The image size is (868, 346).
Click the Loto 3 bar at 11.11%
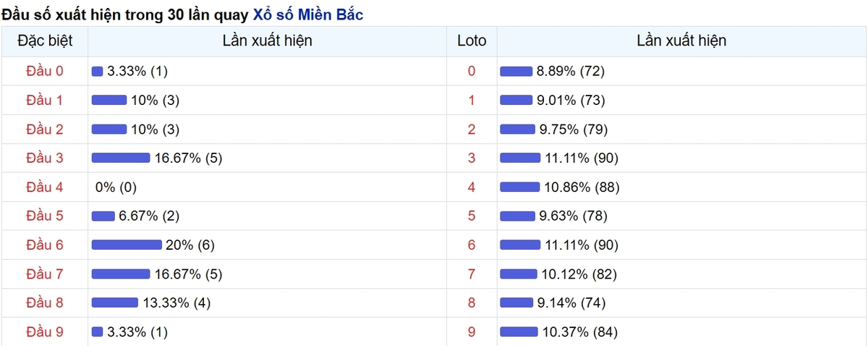pyautogui.click(x=520, y=158)
